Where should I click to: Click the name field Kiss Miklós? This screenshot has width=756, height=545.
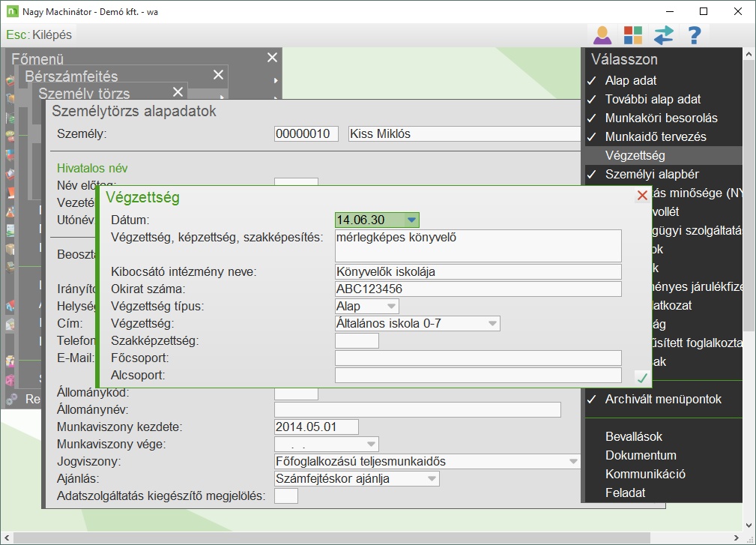pyautogui.click(x=464, y=133)
